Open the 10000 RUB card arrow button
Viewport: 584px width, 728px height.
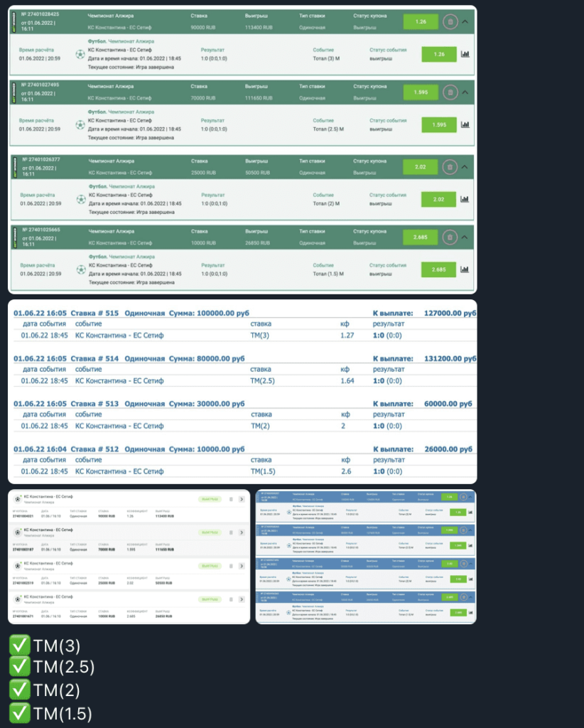pos(242,599)
